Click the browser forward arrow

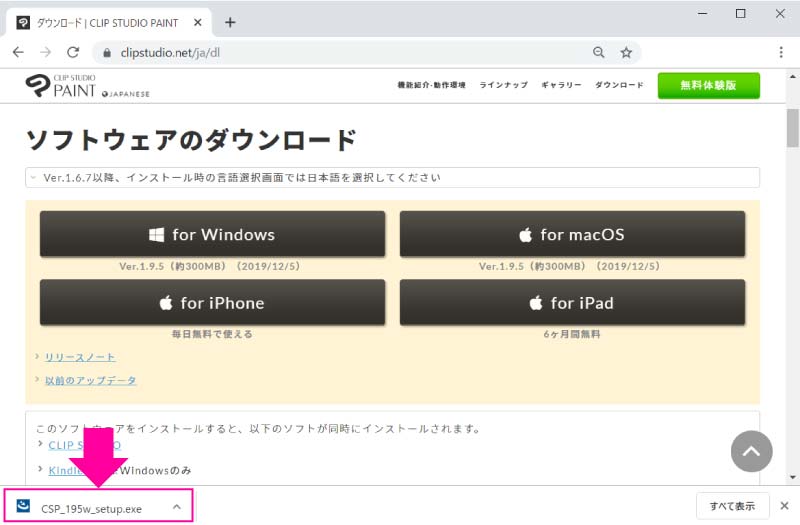coord(45,52)
